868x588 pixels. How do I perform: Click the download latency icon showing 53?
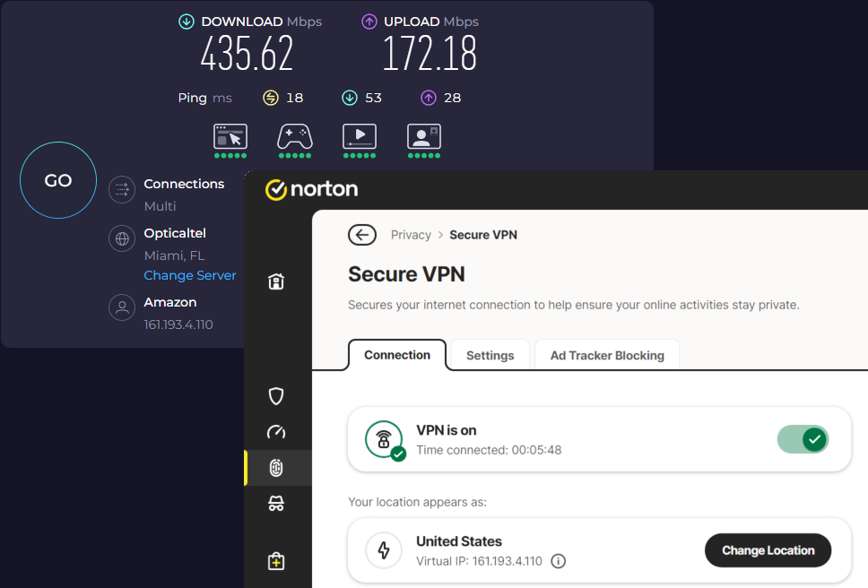pyautogui.click(x=350, y=98)
